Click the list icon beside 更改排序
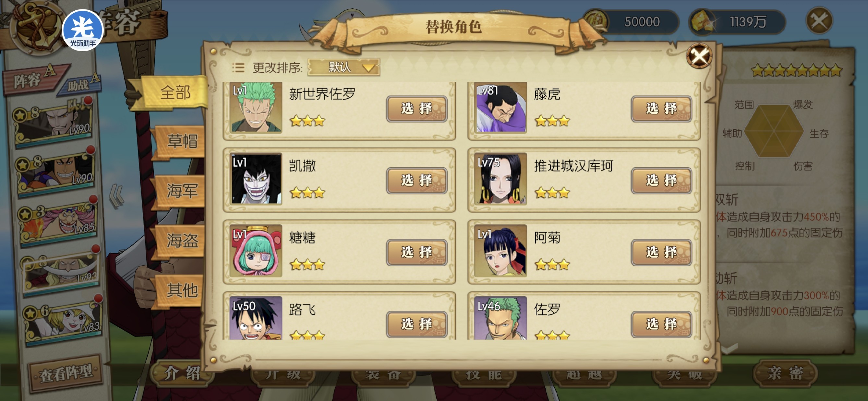This screenshot has width=868, height=401. (238, 68)
